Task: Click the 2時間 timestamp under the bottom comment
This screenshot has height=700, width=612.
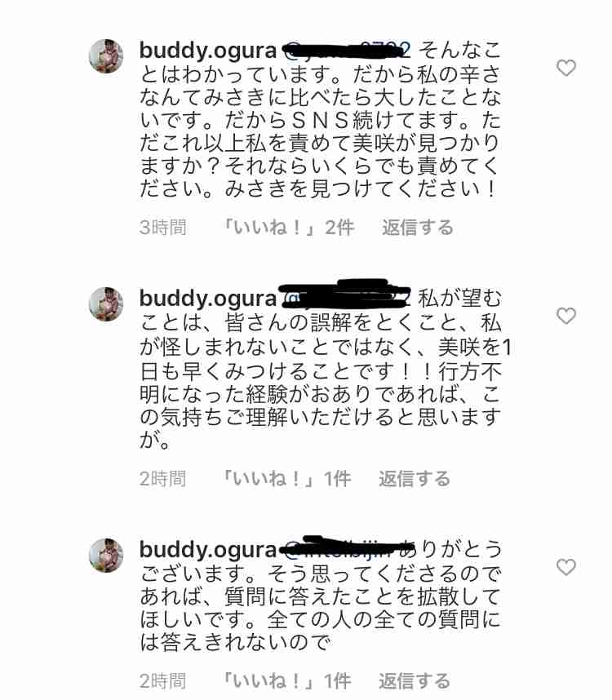Action: [x=162, y=681]
